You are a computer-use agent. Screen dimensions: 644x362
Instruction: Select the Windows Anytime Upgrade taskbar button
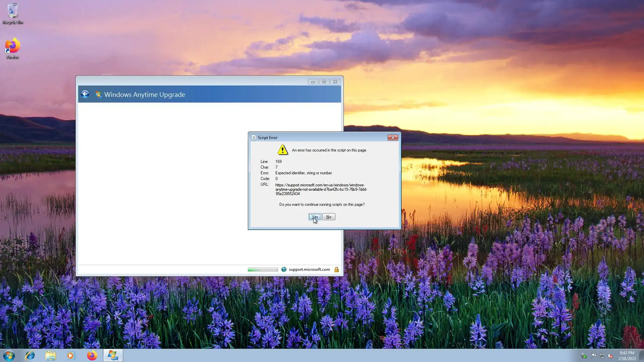coord(113,355)
